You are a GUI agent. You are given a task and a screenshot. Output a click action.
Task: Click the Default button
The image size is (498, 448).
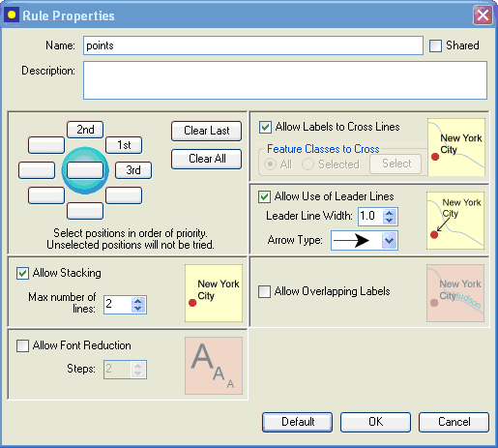[297, 422]
